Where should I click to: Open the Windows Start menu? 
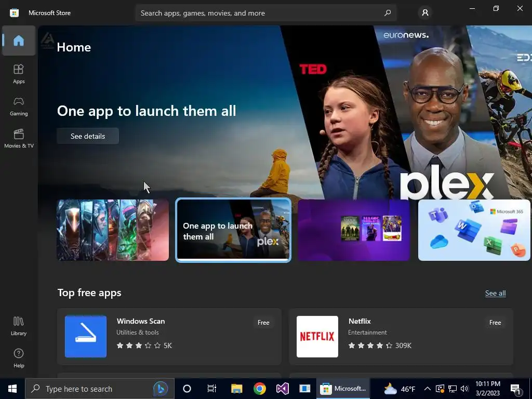pyautogui.click(x=12, y=389)
